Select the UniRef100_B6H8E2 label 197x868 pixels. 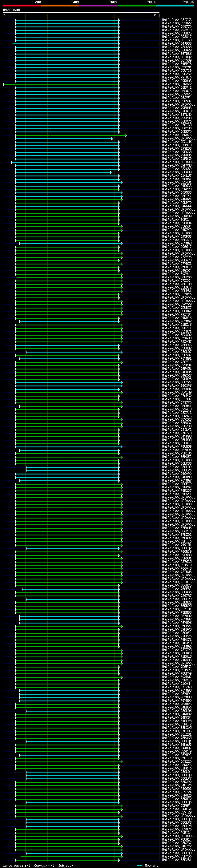(x=177, y=457)
